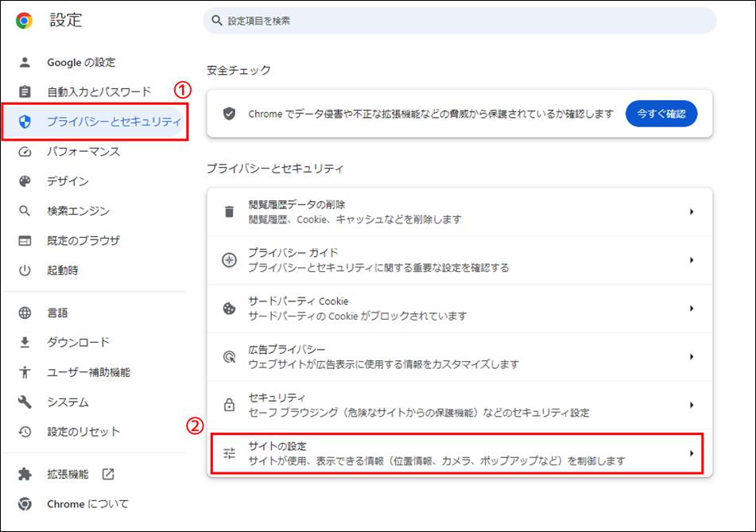Click the search magnifier icon in the search bar

217,21
